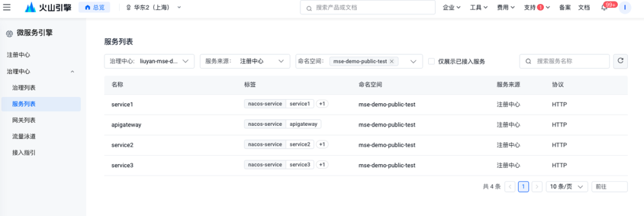This screenshot has height=216, width=644.
Task: Open the user avatar menu
Action: [x=625, y=7]
